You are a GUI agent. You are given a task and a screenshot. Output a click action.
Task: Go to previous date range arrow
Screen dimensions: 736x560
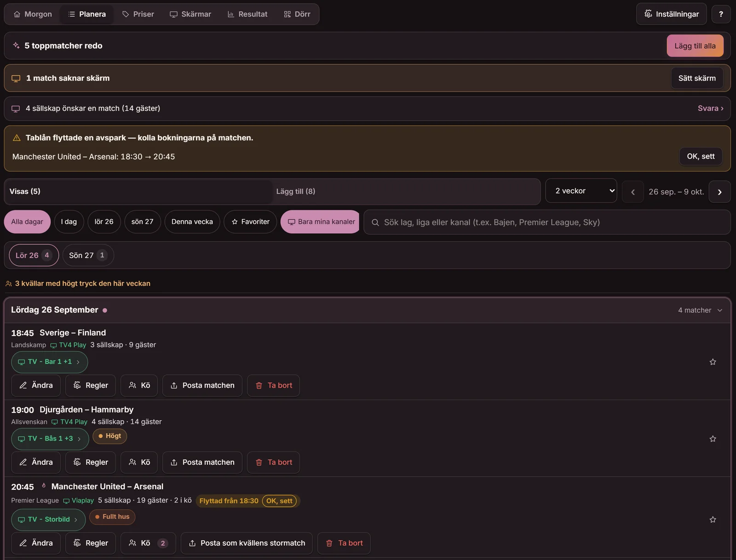click(632, 192)
